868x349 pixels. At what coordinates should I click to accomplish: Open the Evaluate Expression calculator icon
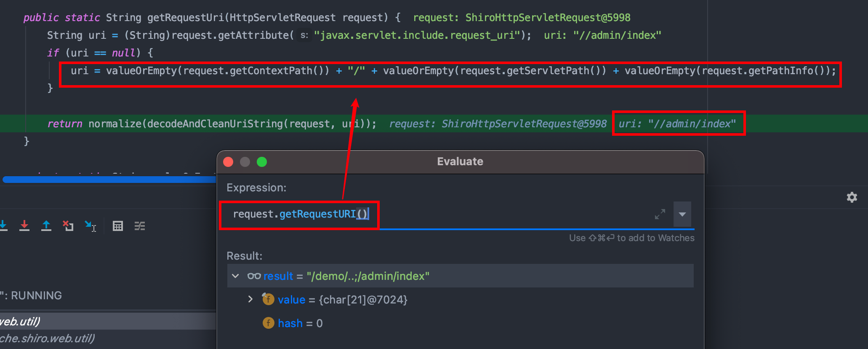pos(118,226)
